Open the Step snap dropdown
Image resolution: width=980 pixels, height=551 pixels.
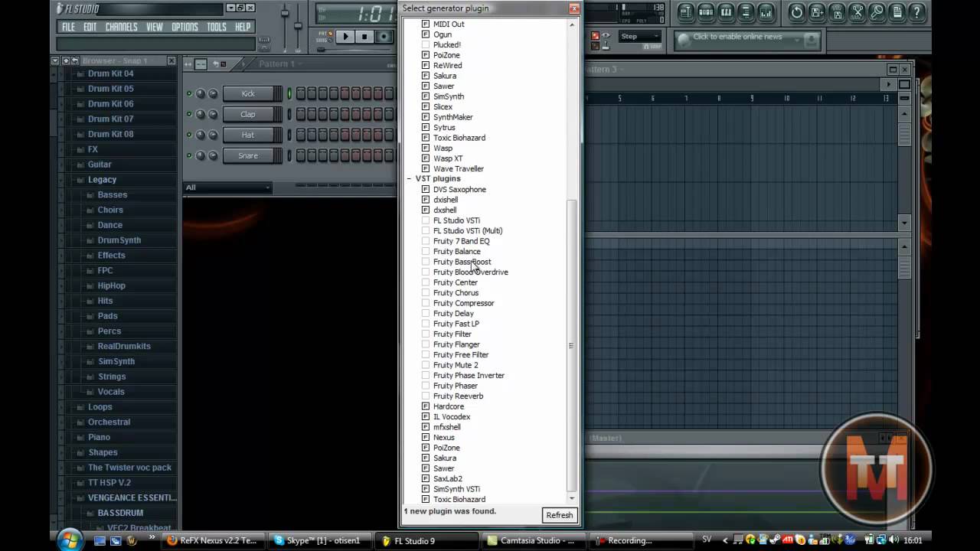[640, 36]
